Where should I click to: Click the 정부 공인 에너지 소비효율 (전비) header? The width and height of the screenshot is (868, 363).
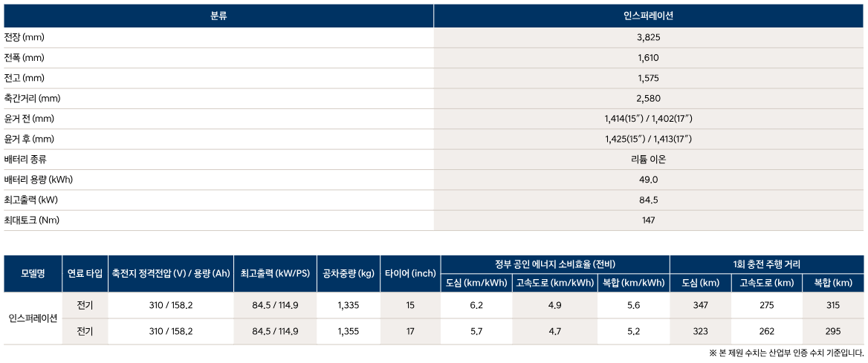[x=554, y=264]
